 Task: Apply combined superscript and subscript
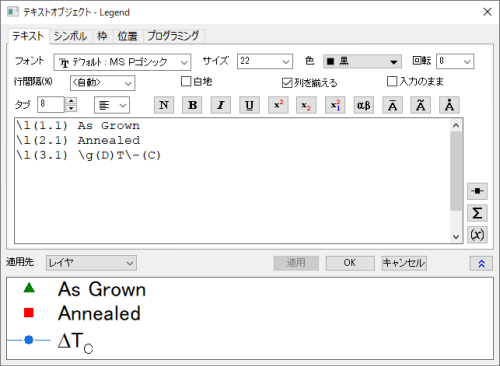pos(335,105)
